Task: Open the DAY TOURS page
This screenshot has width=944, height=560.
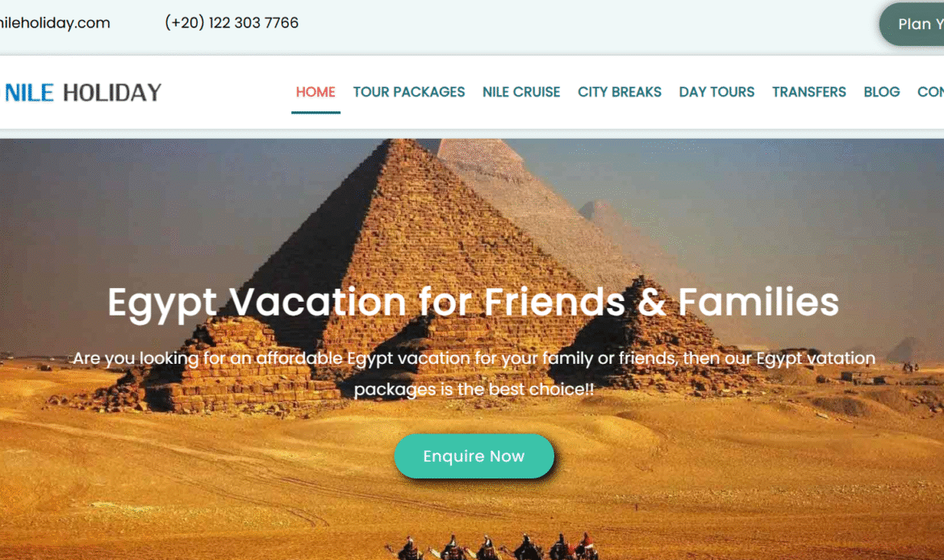Action: coord(716,92)
